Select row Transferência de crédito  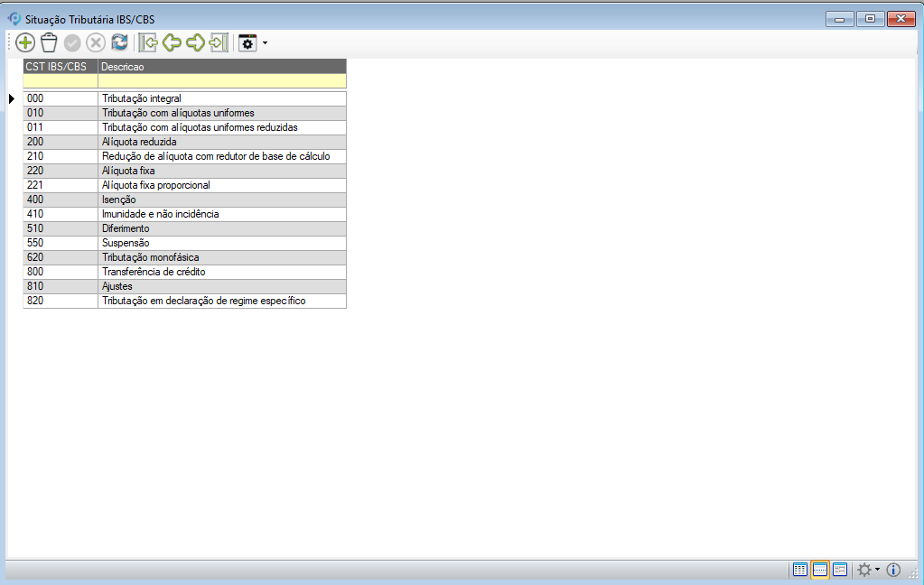pos(184,272)
